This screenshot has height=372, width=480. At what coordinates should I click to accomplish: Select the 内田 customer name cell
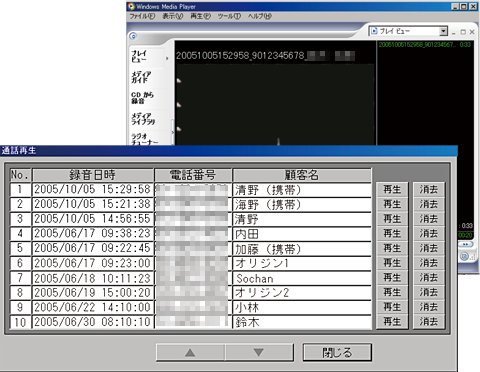pos(302,234)
